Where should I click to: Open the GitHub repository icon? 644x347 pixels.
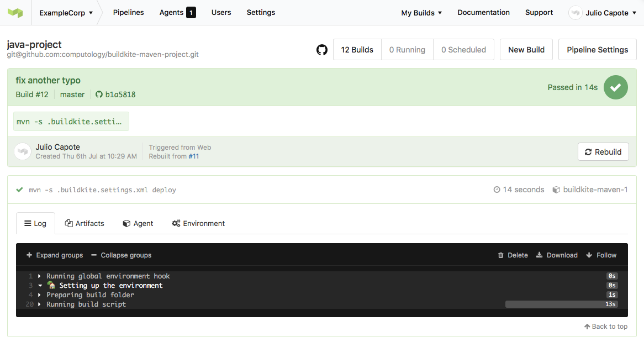tap(322, 50)
